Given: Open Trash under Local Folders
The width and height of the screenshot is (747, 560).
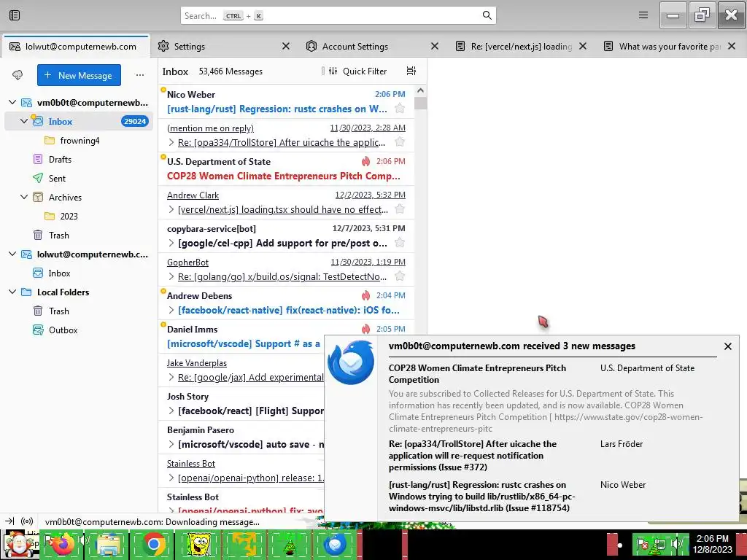Looking at the screenshot, I should click(58, 311).
